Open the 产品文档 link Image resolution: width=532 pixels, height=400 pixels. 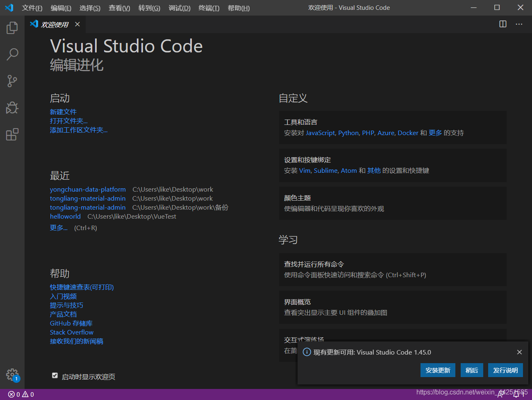(63, 314)
